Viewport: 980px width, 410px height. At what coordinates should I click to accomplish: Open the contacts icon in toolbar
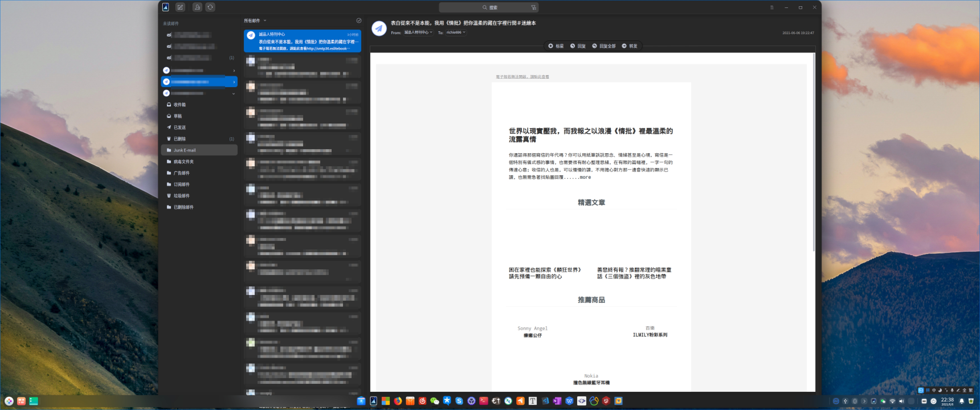(x=197, y=7)
